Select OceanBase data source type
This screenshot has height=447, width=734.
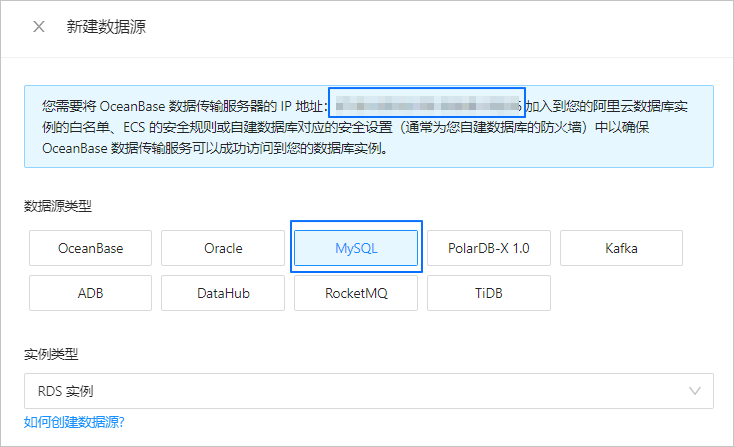click(90, 248)
